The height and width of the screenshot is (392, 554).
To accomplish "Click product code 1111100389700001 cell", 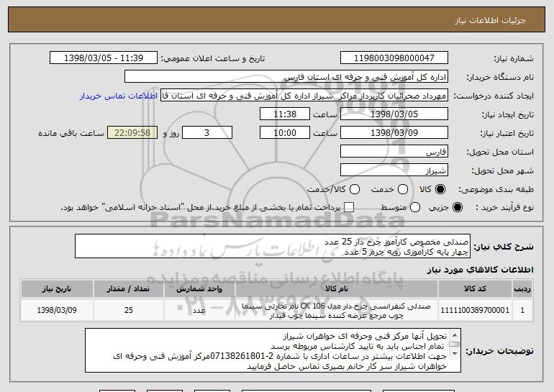I will point(475,310).
